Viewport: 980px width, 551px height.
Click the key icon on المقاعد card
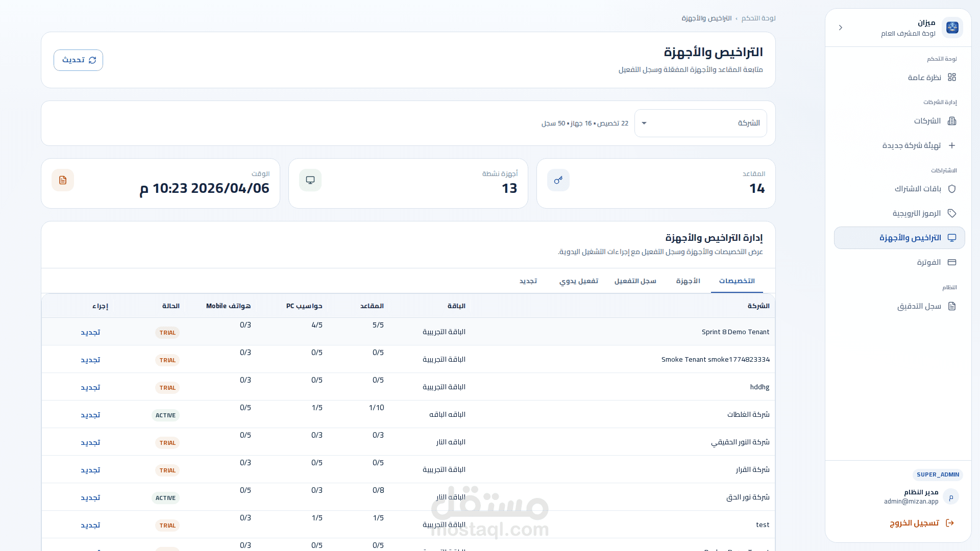pos(558,180)
